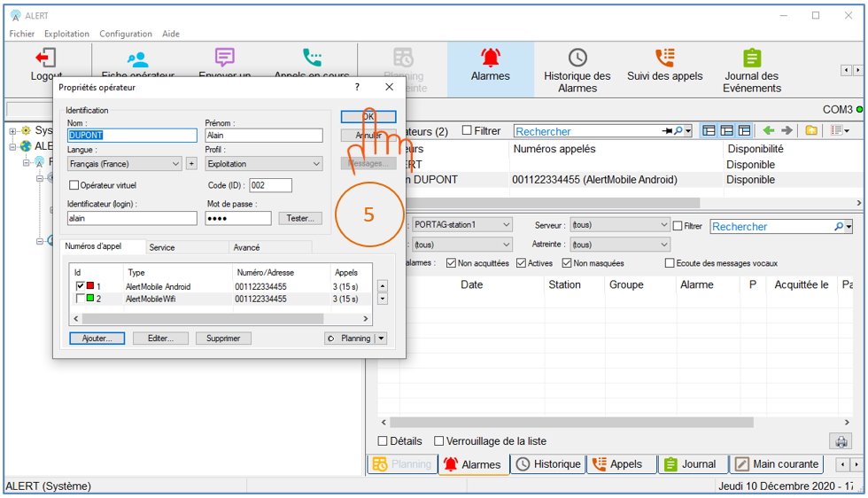Click the Identificateur login input field
This screenshot has width=868, height=498.
[132, 219]
